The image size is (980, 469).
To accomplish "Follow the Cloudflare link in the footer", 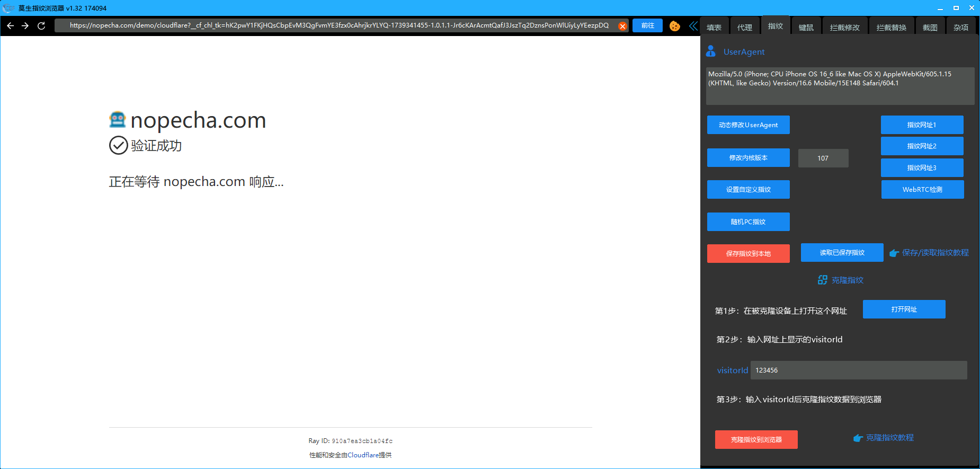I will click(363, 455).
